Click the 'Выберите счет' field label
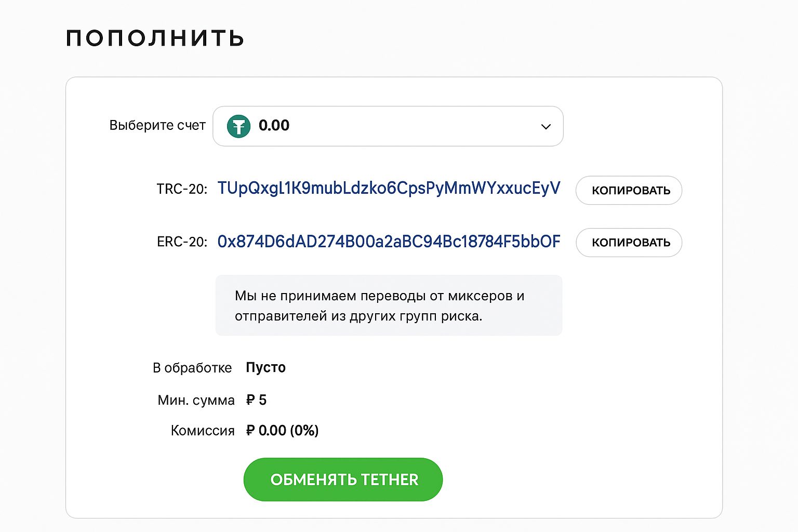Screen dimensions: 798x532 pyautogui.click(x=157, y=125)
